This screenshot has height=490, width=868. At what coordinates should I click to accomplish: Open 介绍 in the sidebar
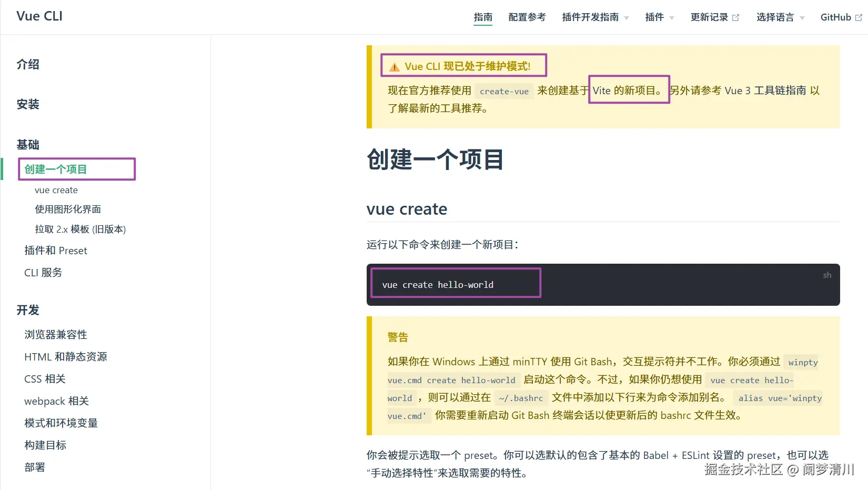[28, 64]
